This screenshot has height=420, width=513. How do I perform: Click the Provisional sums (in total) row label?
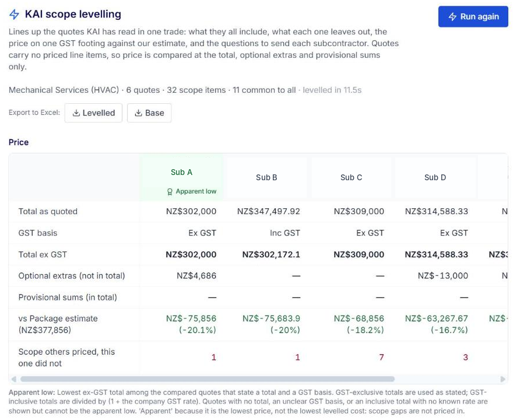(68, 297)
